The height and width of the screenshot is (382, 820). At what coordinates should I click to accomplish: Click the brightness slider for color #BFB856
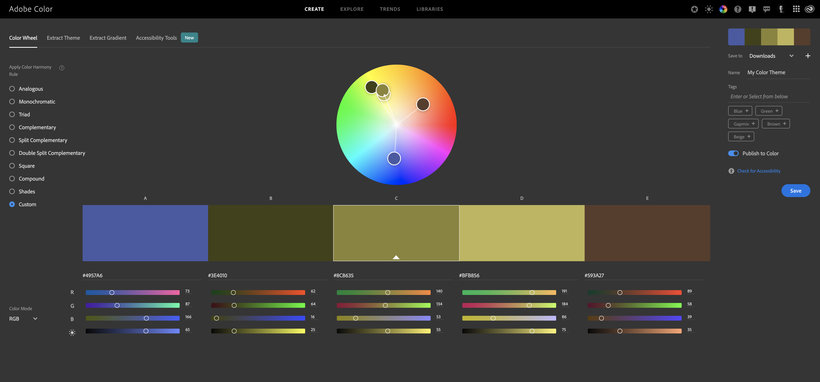(509, 331)
